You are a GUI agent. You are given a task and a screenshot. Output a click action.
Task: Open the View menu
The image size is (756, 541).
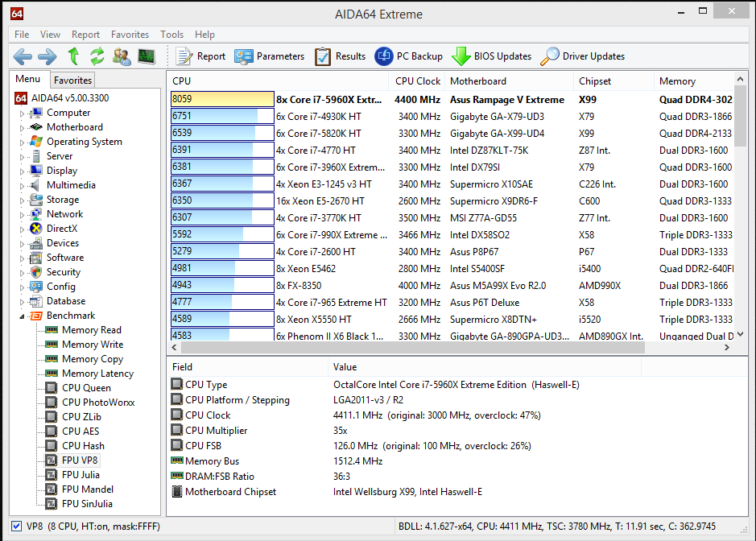click(x=50, y=35)
